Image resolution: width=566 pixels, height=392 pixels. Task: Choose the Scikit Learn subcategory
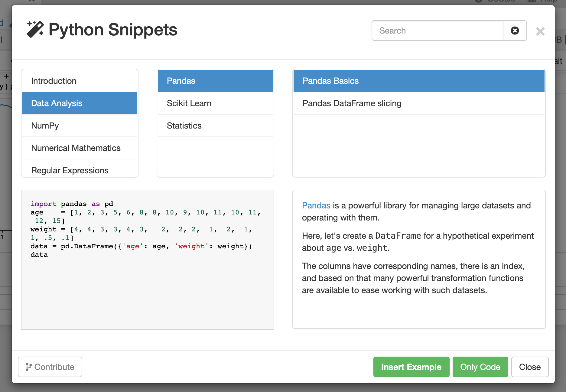[x=215, y=103]
